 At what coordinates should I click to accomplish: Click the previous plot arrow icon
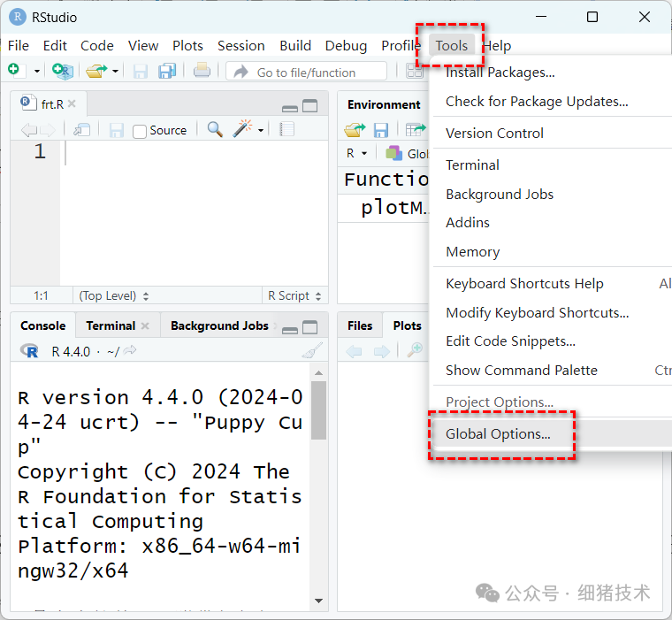(x=354, y=352)
